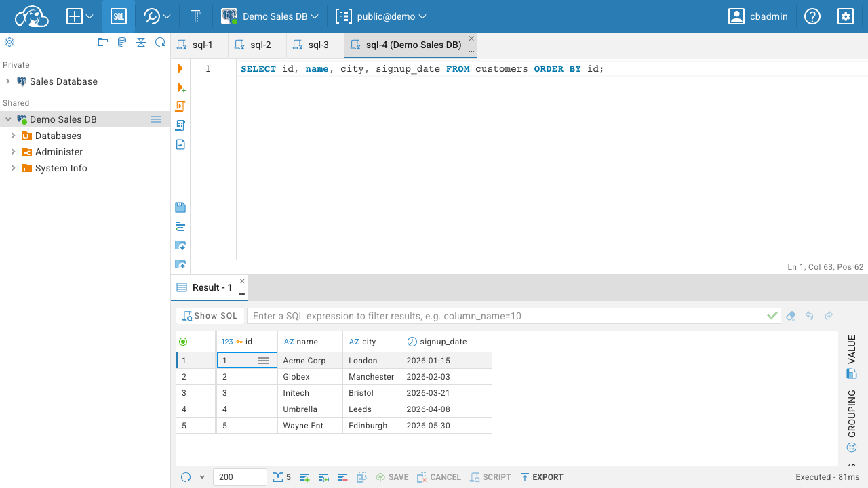Image resolution: width=868 pixels, height=488 pixels.
Task: Refresh the result set data
Action: (186, 477)
